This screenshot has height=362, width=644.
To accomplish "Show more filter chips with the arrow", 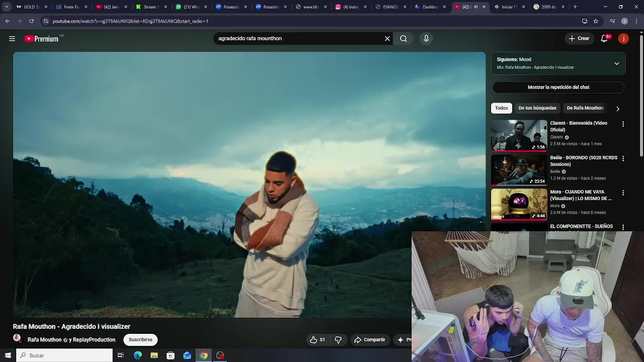I will (618, 109).
